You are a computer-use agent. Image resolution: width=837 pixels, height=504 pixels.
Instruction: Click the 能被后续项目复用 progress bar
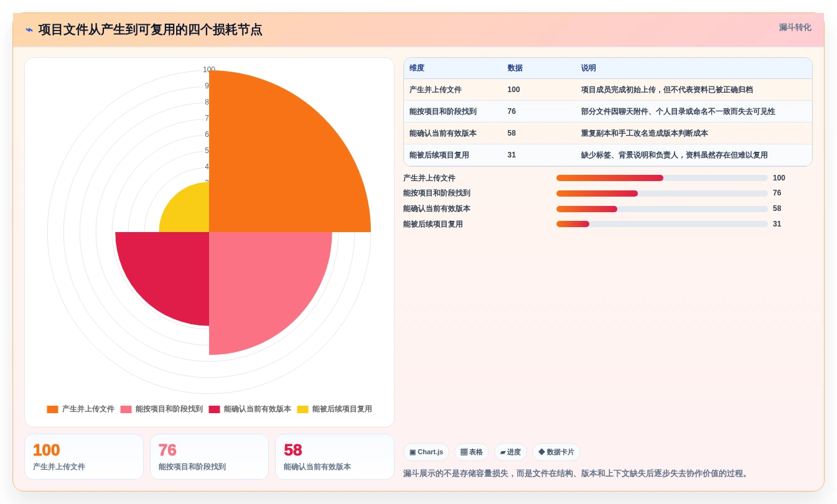[662, 224]
